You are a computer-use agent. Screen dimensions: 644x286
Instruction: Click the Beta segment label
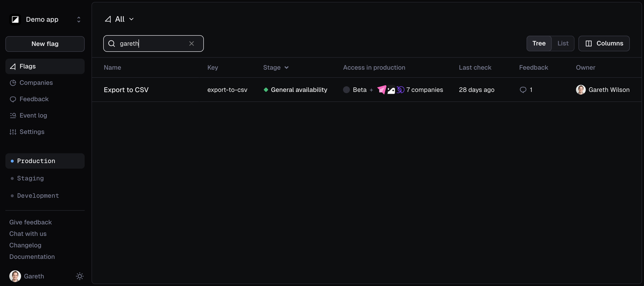coord(359,90)
